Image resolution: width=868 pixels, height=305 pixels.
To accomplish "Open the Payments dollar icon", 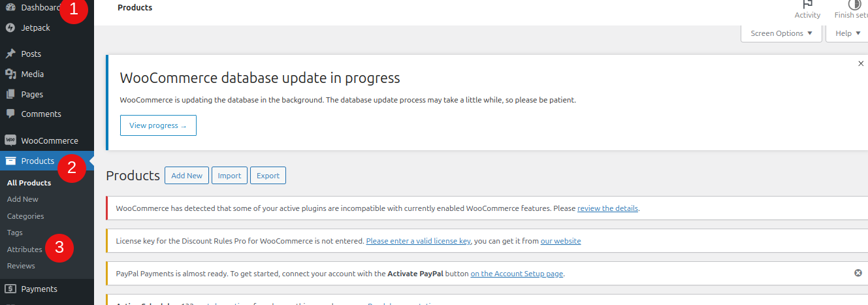I will [x=10, y=289].
